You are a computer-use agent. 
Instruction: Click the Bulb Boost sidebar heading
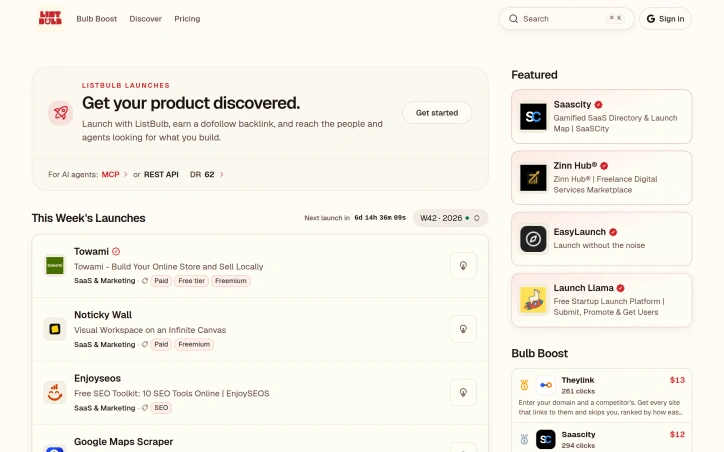pyautogui.click(x=539, y=353)
